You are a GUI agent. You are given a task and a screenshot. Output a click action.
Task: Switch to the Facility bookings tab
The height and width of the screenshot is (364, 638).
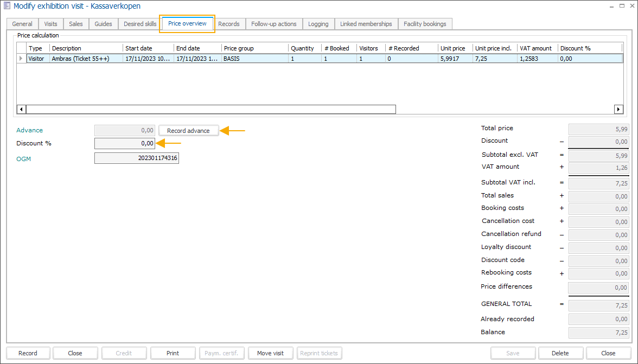pos(425,24)
